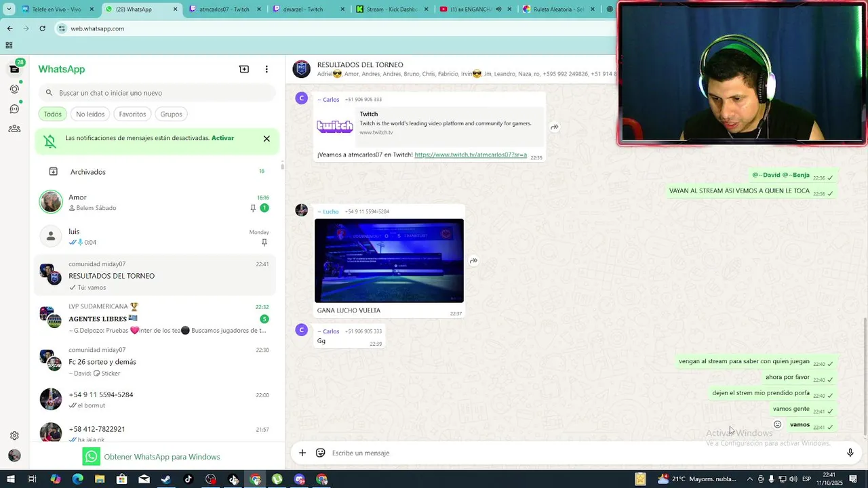
Task: Open group info from RESULTADOS DEL TORNEO header
Action: pyautogui.click(x=360, y=65)
